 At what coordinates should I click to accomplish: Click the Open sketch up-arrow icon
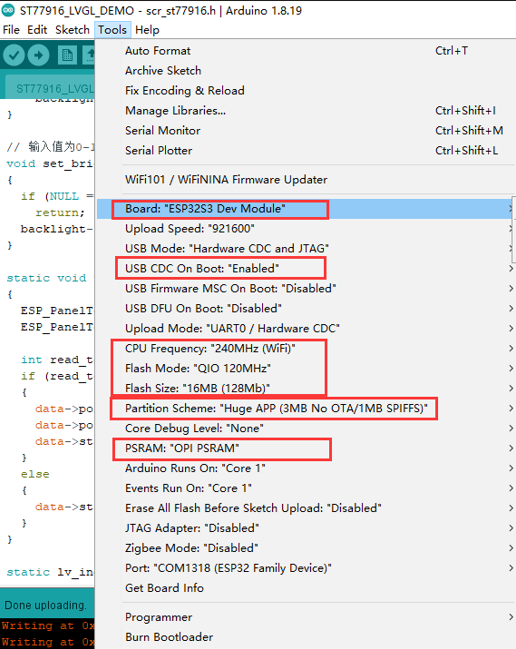point(89,55)
